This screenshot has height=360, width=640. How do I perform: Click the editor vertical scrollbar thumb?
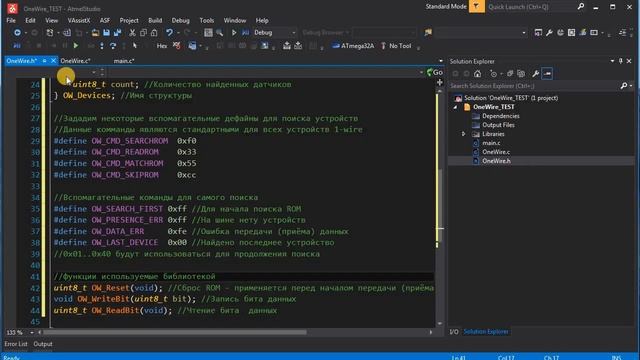tap(440, 204)
